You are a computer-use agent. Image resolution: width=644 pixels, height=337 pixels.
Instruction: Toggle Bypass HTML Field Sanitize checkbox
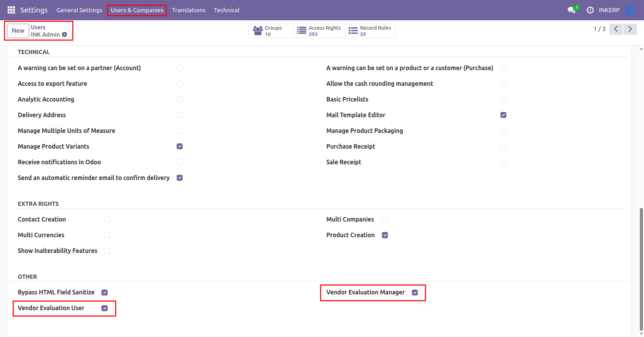[105, 292]
